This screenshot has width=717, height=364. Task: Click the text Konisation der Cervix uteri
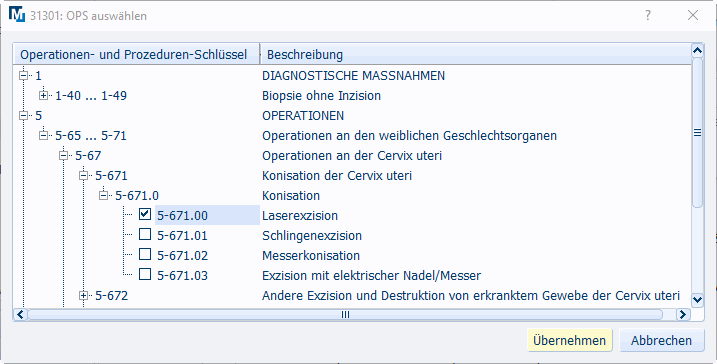[337, 176]
